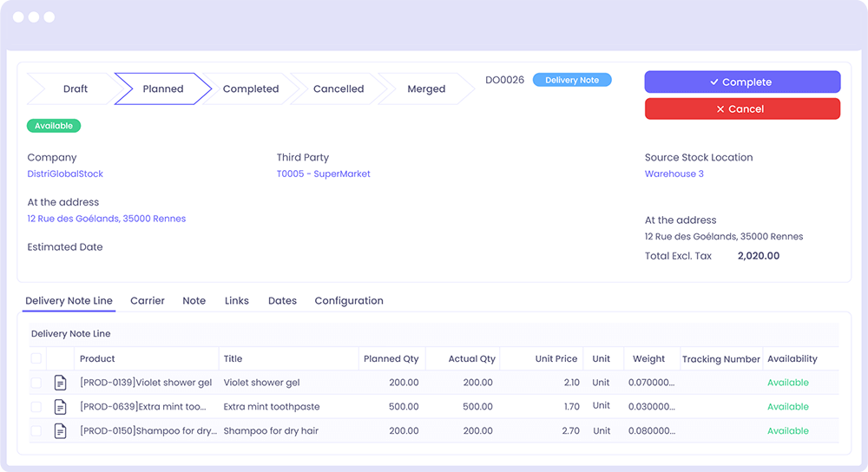Click the Delivery Note badge

click(x=572, y=80)
